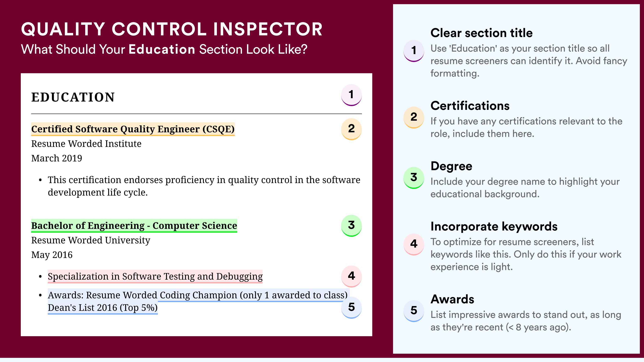This screenshot has width=644, height=362.
Task: Click the pink number 4 badge in the resume
Action: coord(351,276)
